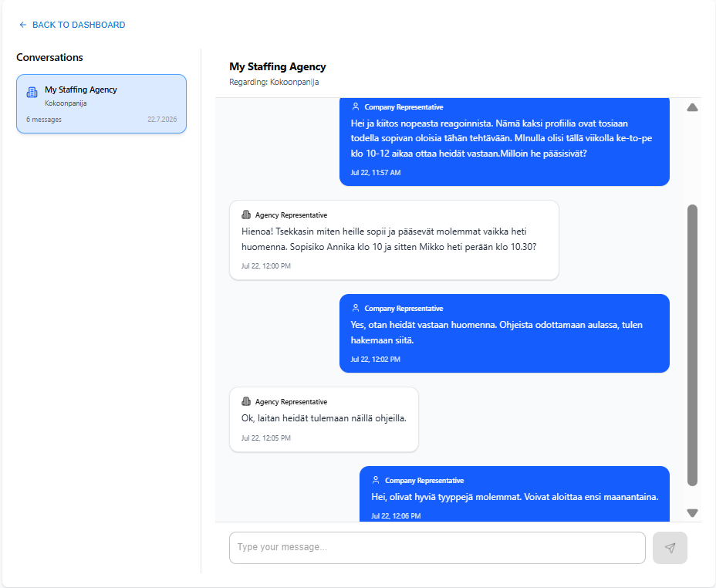Click the message about odottamaan aulassa

(x=504, y=333)
